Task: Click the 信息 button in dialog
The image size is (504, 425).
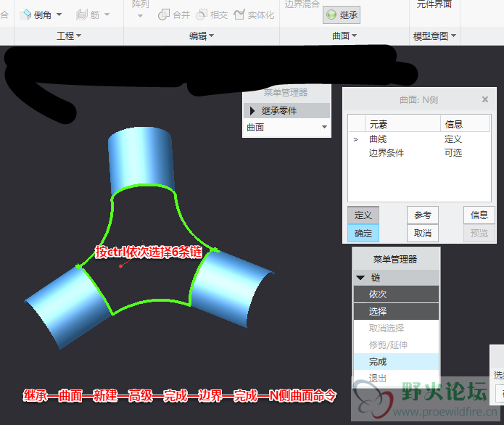Action: click(x=479, y=215)
